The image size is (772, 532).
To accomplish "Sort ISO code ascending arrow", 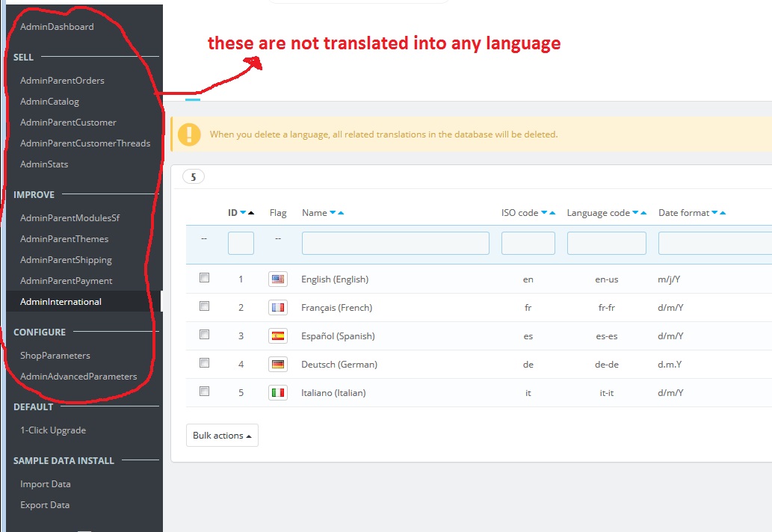I will coord(552,213).
